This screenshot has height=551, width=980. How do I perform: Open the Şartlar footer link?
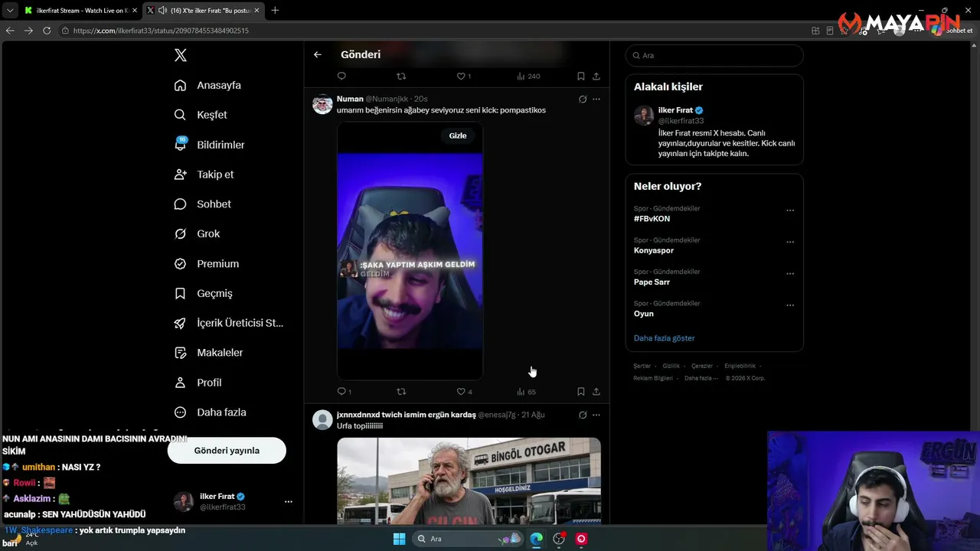(x=642, y=366)
